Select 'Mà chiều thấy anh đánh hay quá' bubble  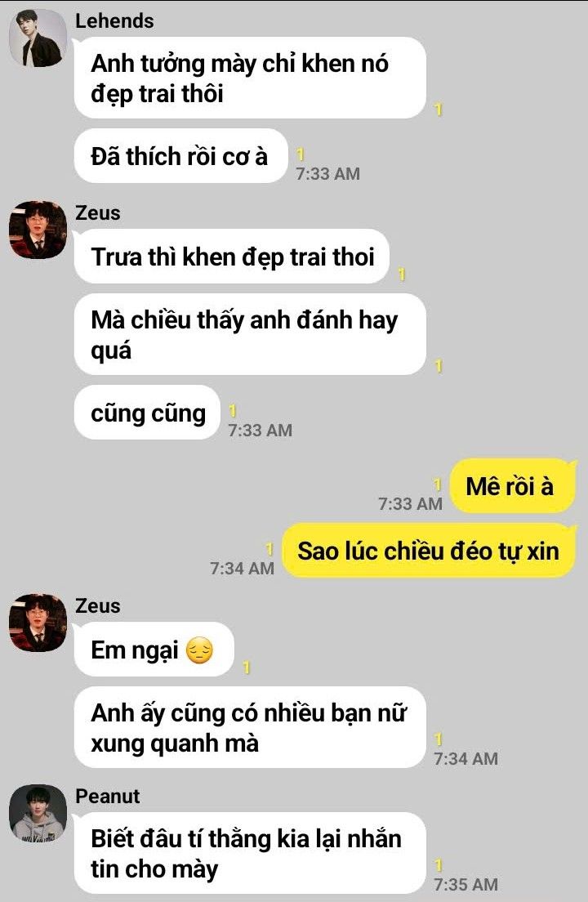point(250,334)
